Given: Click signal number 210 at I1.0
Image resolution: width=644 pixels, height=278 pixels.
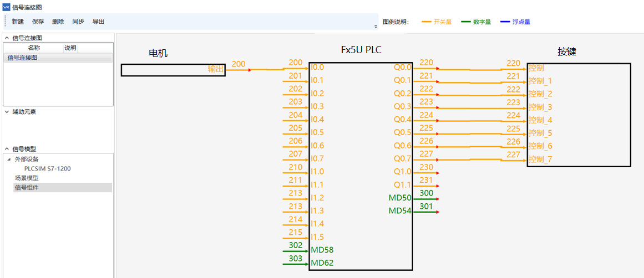Looking at the screenshot, I should pyautogui.click(x=295, y=167).
